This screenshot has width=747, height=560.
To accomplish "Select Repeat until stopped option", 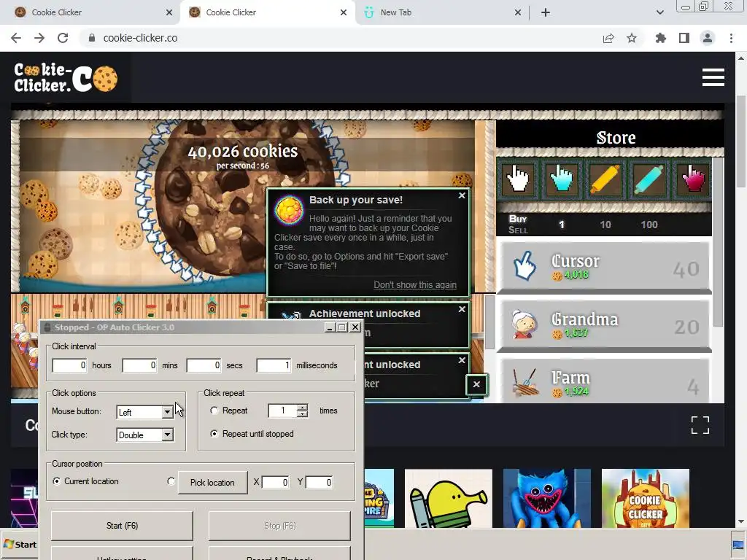I will (214, 434).
